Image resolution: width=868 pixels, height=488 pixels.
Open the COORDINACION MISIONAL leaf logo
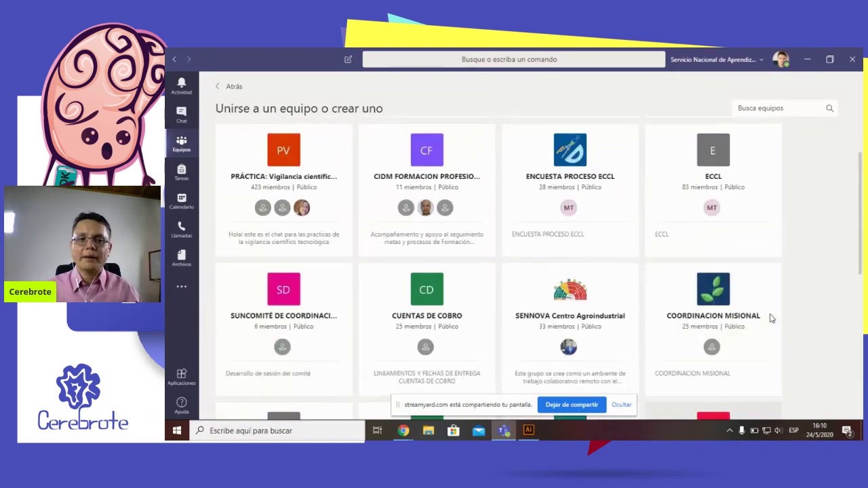pyautogui.click(x=713, y=289)
